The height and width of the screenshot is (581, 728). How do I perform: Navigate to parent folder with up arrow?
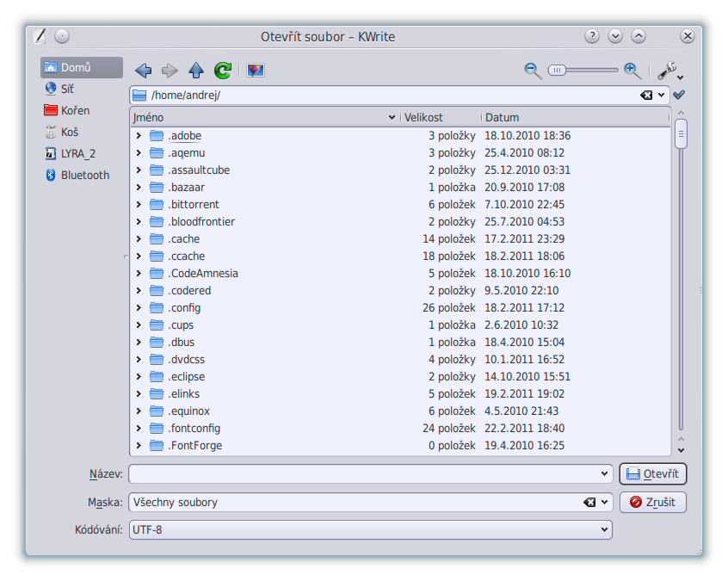pos(196,70)
